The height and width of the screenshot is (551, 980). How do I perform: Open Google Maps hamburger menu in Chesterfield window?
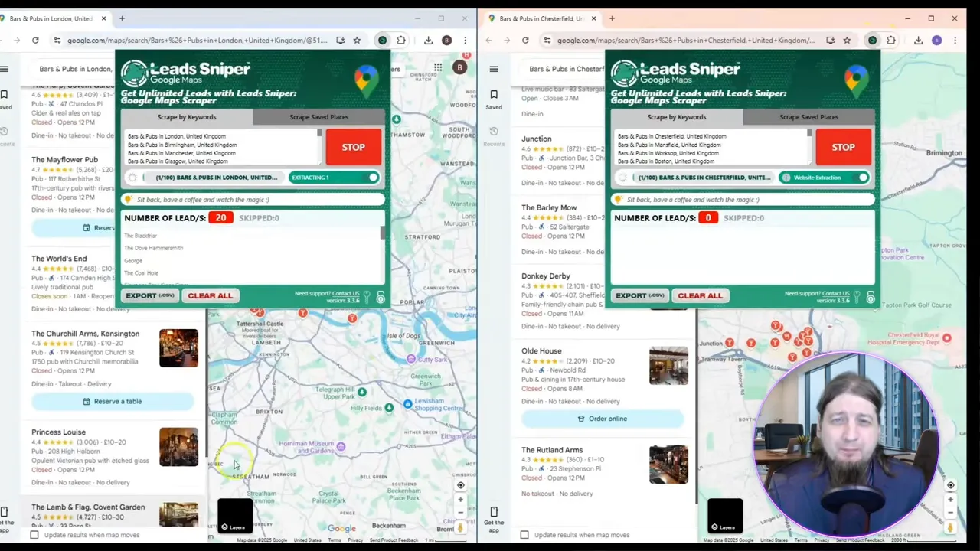tap(494, 69)
